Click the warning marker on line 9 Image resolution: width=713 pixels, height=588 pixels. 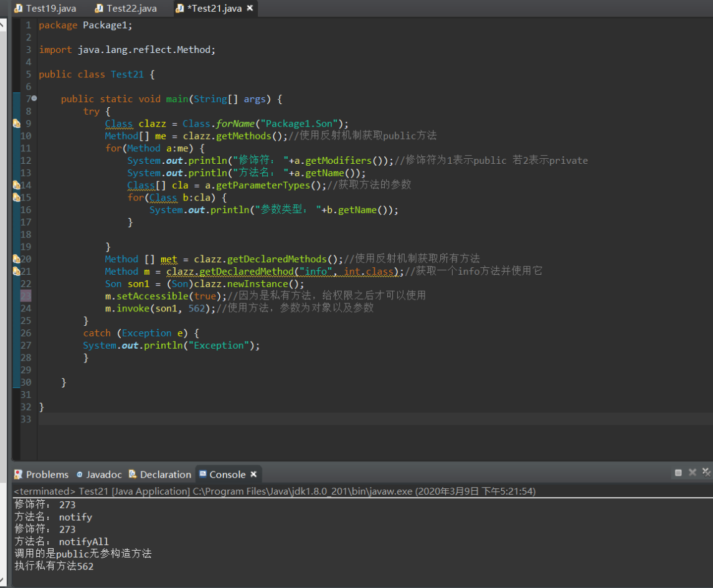pos(16,124)
